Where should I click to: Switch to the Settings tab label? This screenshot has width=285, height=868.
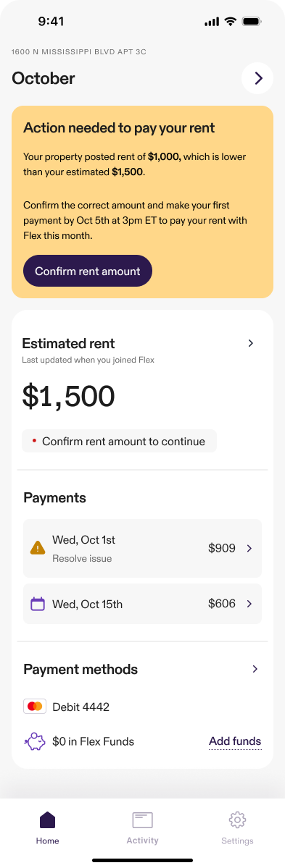(237, 841)
